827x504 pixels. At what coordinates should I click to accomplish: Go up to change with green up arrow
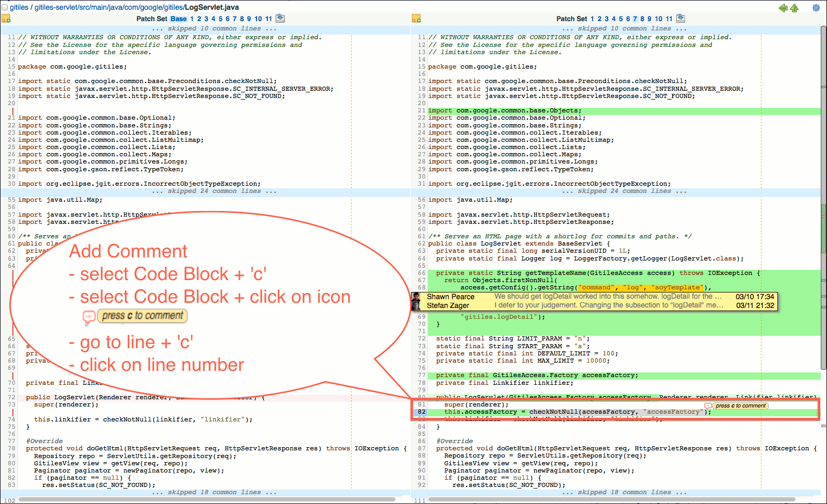[x=794, y=8]
